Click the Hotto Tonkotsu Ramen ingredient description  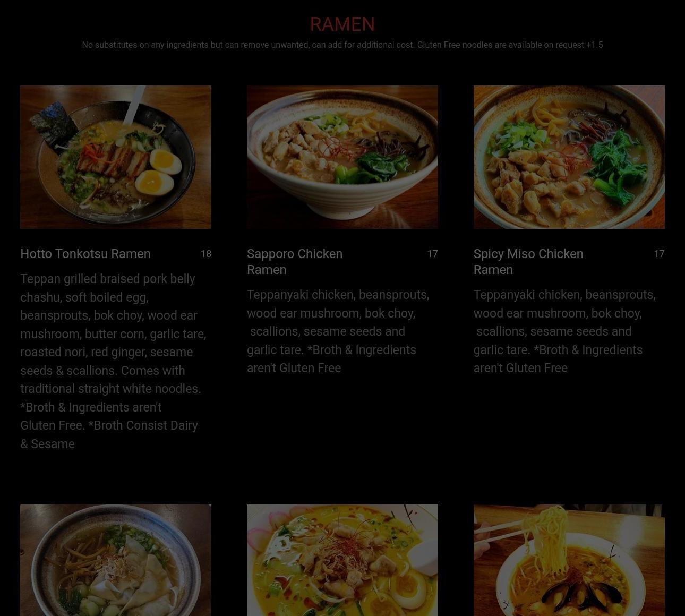click(x=114, y=361)
